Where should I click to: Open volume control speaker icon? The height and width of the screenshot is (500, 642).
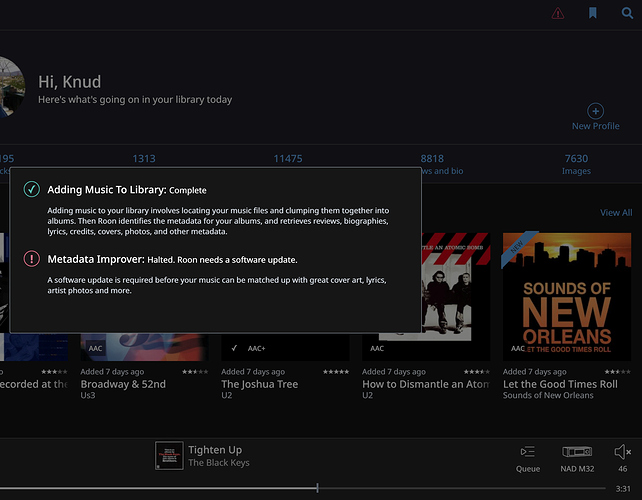(623, 452)
